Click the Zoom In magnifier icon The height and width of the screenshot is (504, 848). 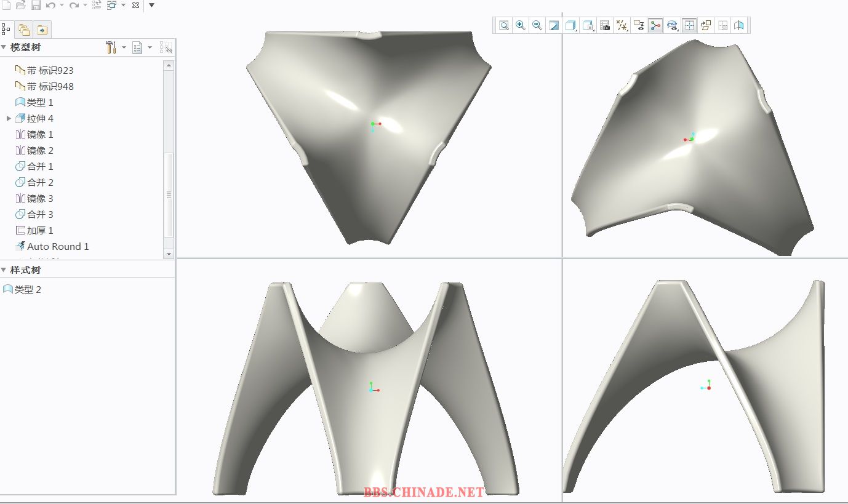521,25
